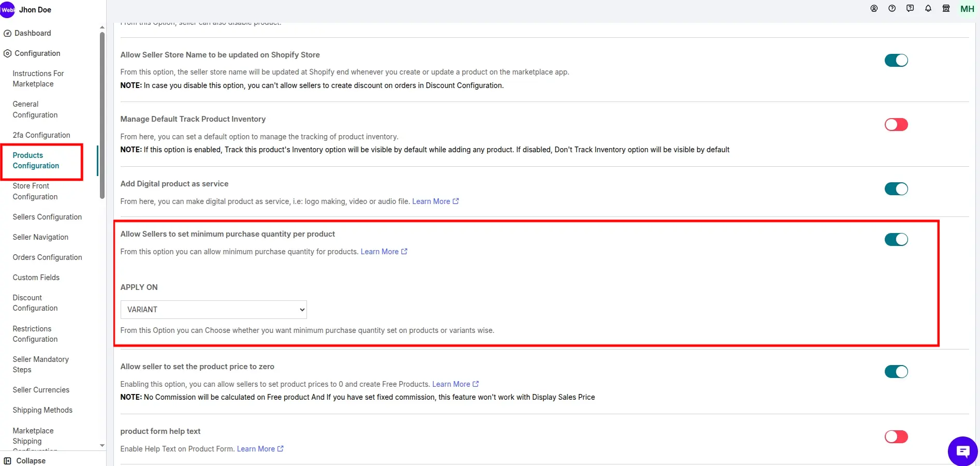980x466 pixels.
Task: Click Learn More link for Digital product service
Action: [435, 201]
